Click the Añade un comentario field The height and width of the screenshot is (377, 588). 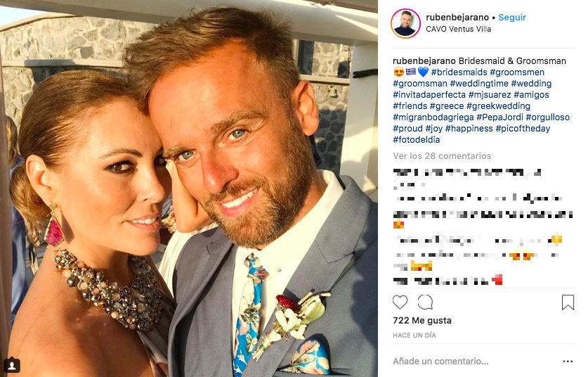473,362
